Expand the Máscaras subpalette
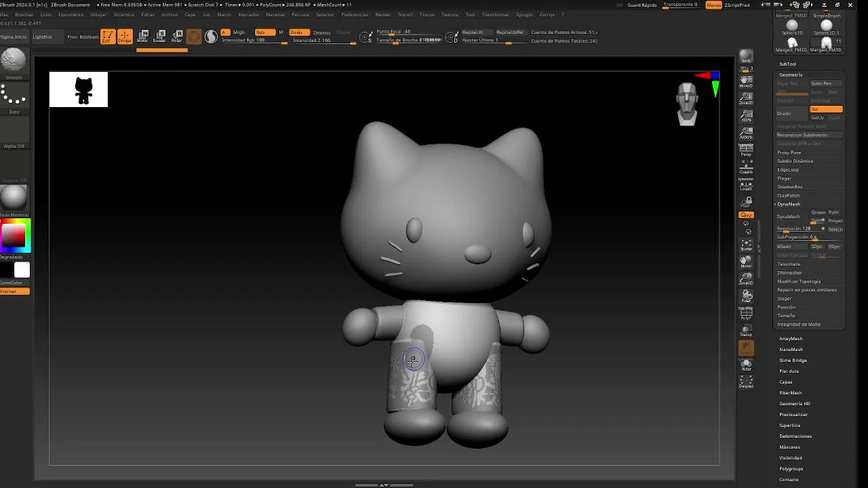The image size is (868, 488). pyautogui.click(x=789, y=447)
